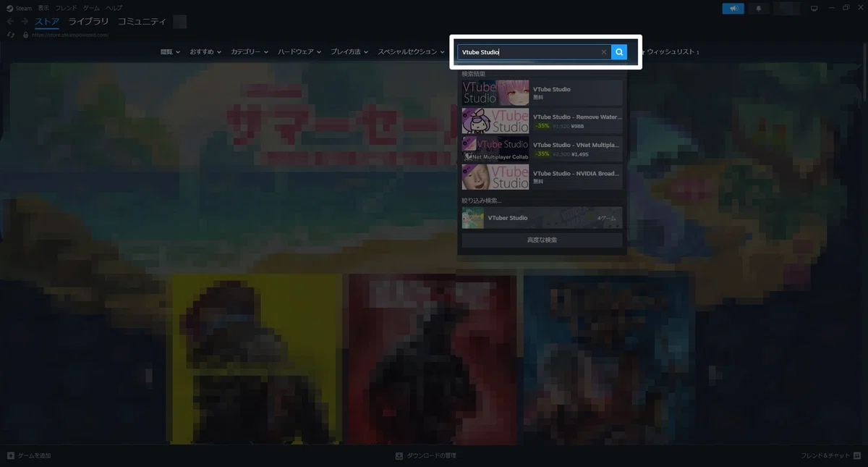Click the Big Picture monitor icon
The image size is (868, 467).
[x=814, y=8]
